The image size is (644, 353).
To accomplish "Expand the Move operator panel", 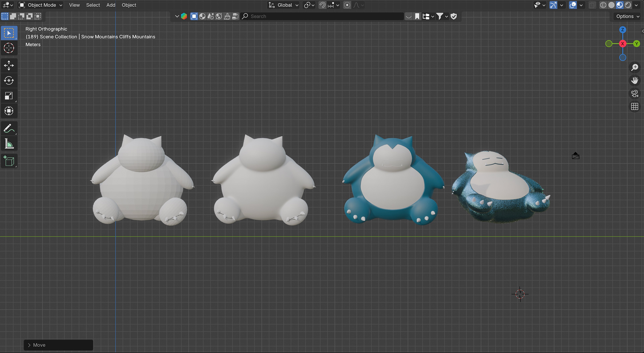I will tap(58, 345).
